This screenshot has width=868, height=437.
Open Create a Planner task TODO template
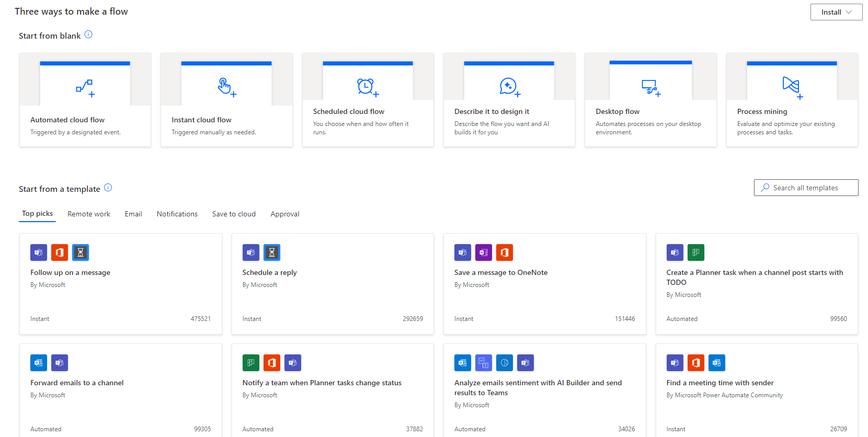click(x=757, y=284)
